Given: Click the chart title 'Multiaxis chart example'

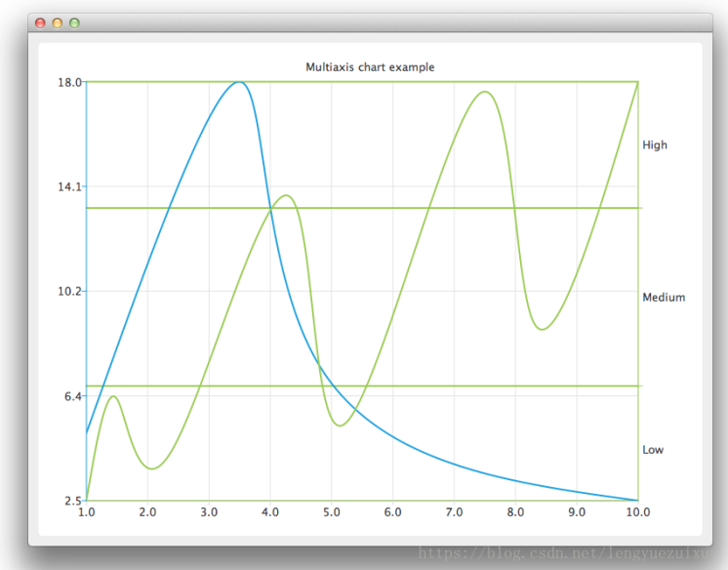Looking at the screenshot, I should pos(370,67).
